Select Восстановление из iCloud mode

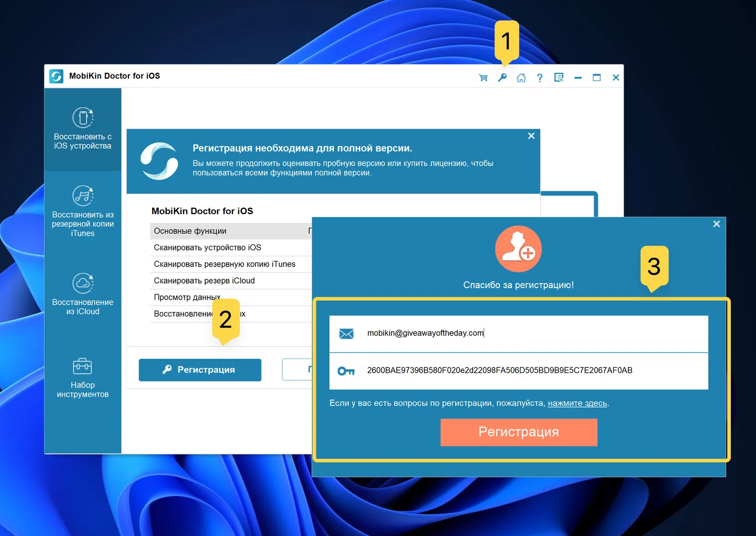coord(83,294)
